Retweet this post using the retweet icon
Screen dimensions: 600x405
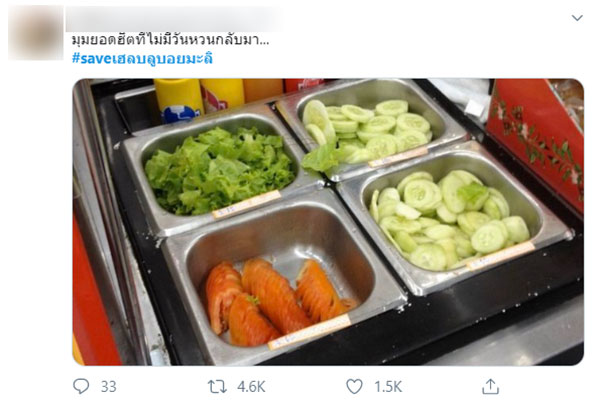pos(217,387)
